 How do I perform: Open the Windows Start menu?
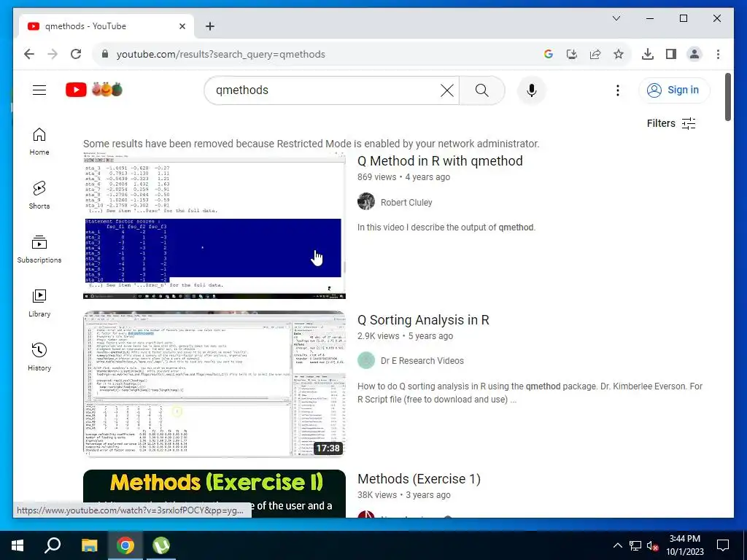[18, 545]
